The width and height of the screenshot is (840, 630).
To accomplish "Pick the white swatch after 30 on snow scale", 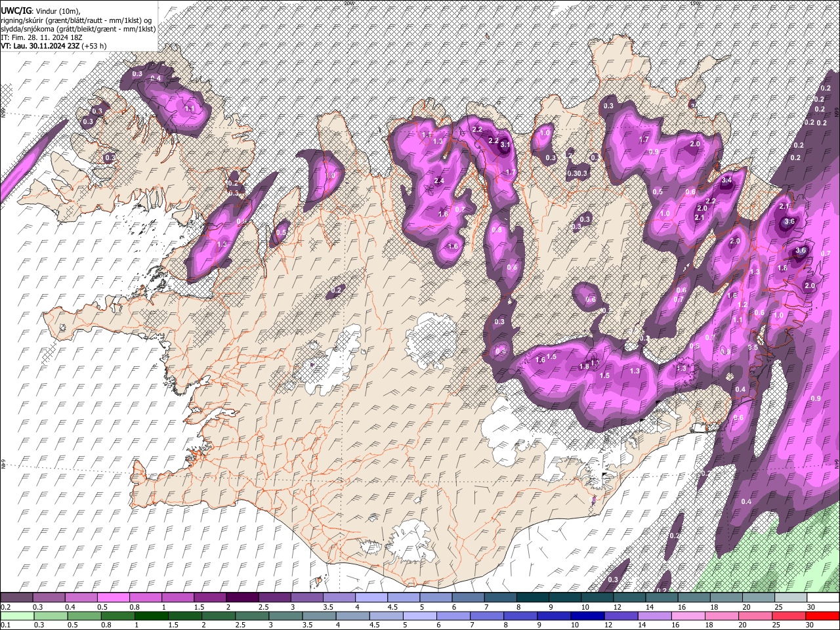I will [x=824, y=598].
